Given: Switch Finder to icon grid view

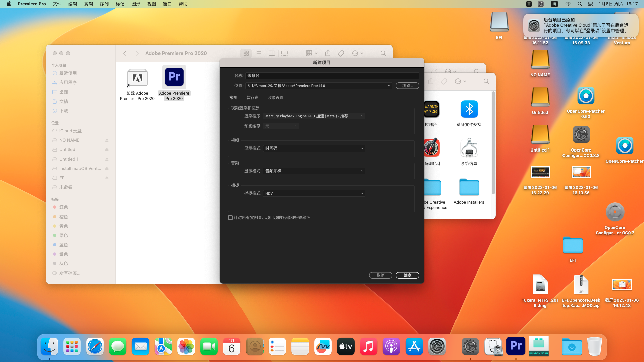Looking at the screenshot, I should 246,53.
